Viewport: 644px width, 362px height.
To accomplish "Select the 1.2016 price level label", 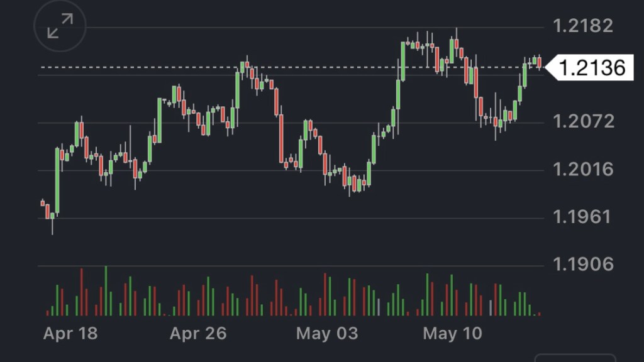I will point(582,169).
